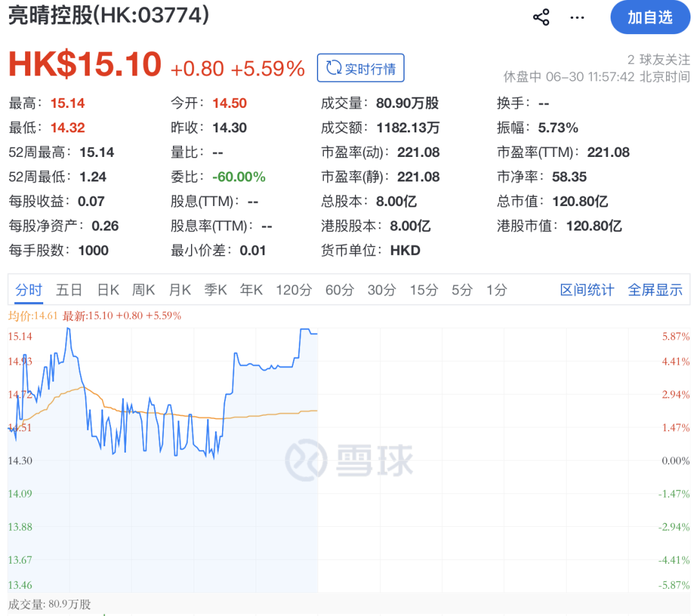Click the 最小价差 value 0.01
This screenshot has height=616, width=697.
click(x=252, y=251)
